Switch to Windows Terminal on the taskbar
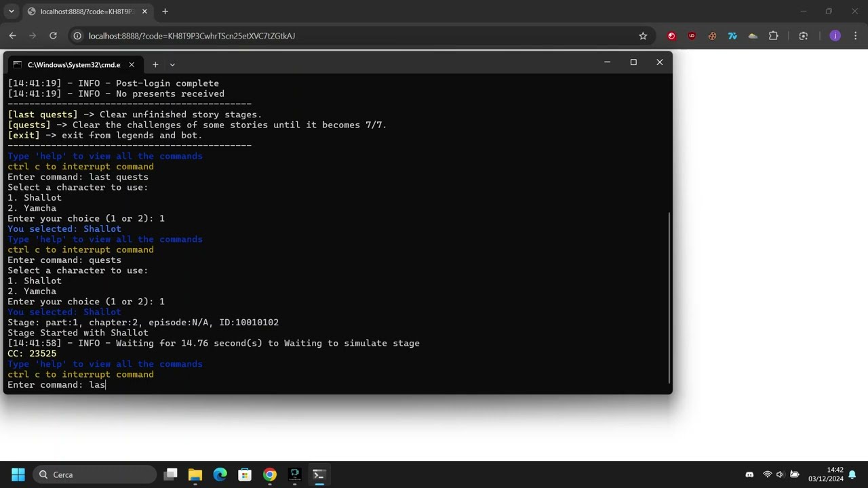The image size is (868, 488). 319,474
